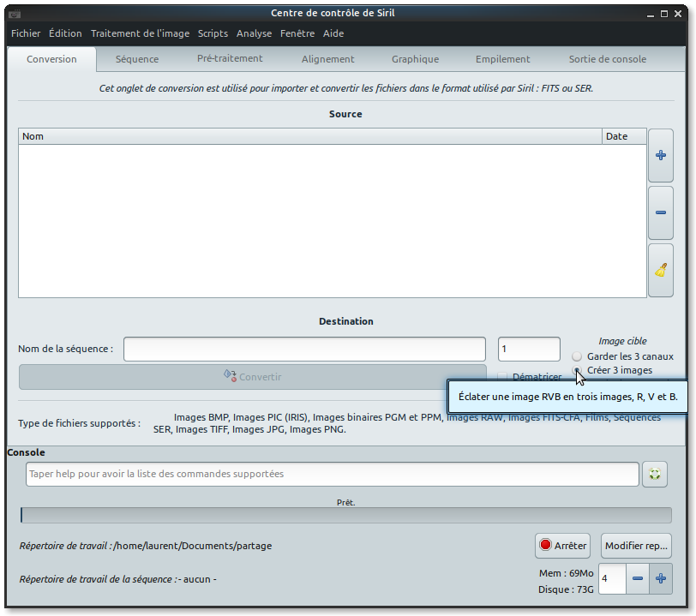Click the starting index field showing 1
This screenshot has height=616, width=696.
click(529, 349)
